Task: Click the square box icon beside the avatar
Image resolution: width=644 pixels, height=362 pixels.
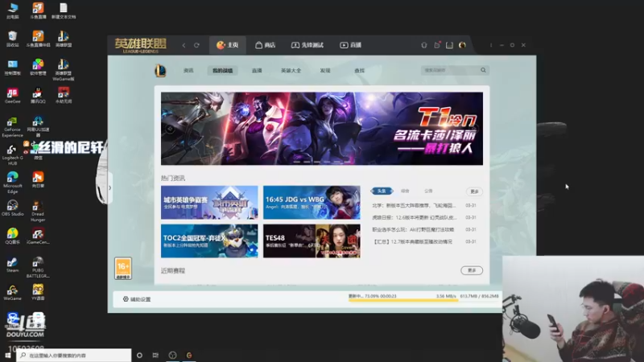Action: (449, 45)
